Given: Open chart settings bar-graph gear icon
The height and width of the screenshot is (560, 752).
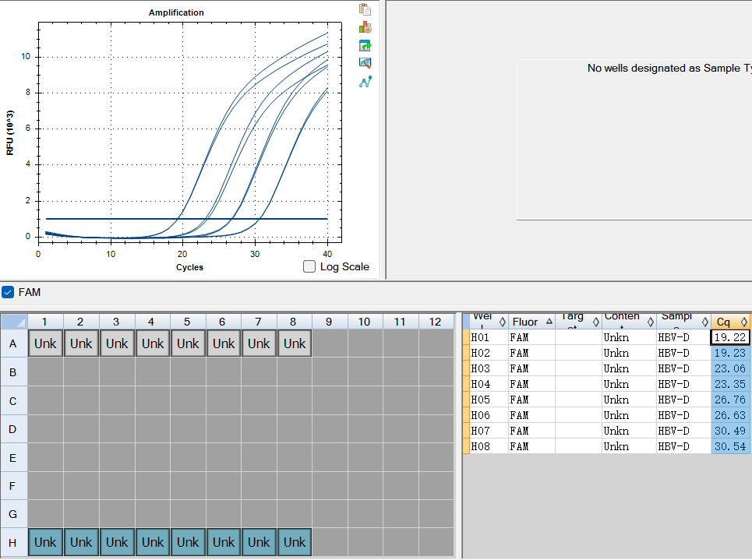Looking at the screenshot, I should (365, 27).
